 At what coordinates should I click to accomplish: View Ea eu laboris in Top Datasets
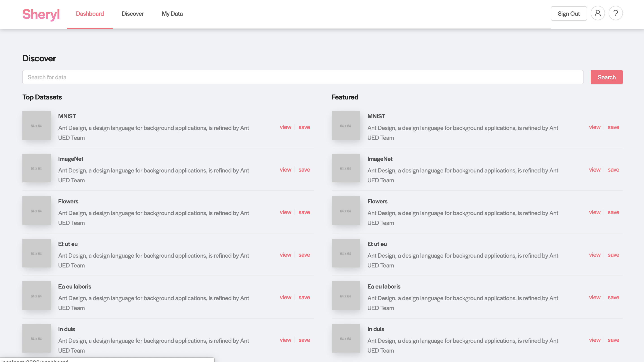(285, 297)
